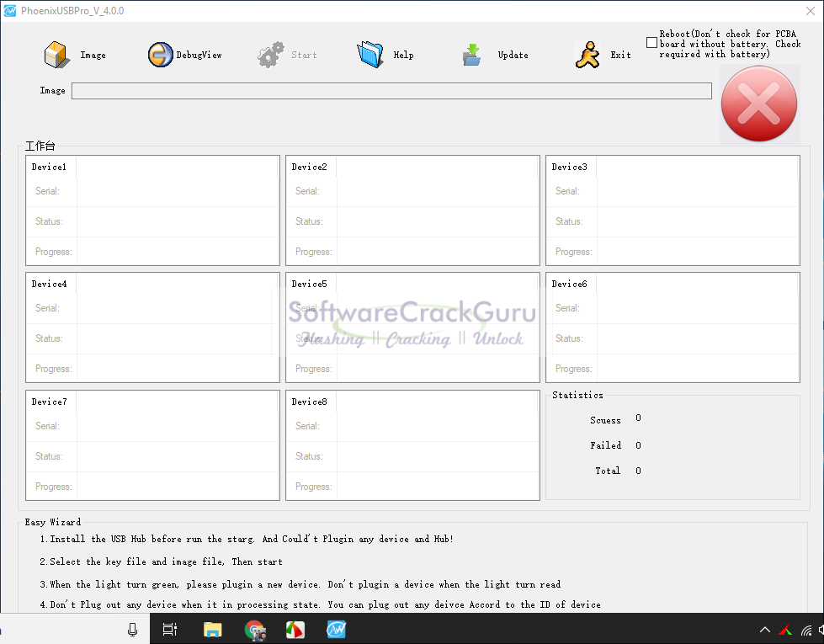The image size is (824, 644).
Task: Click the PhoenixUSBPro icon in the taskbar
Action: pos(337,630)
